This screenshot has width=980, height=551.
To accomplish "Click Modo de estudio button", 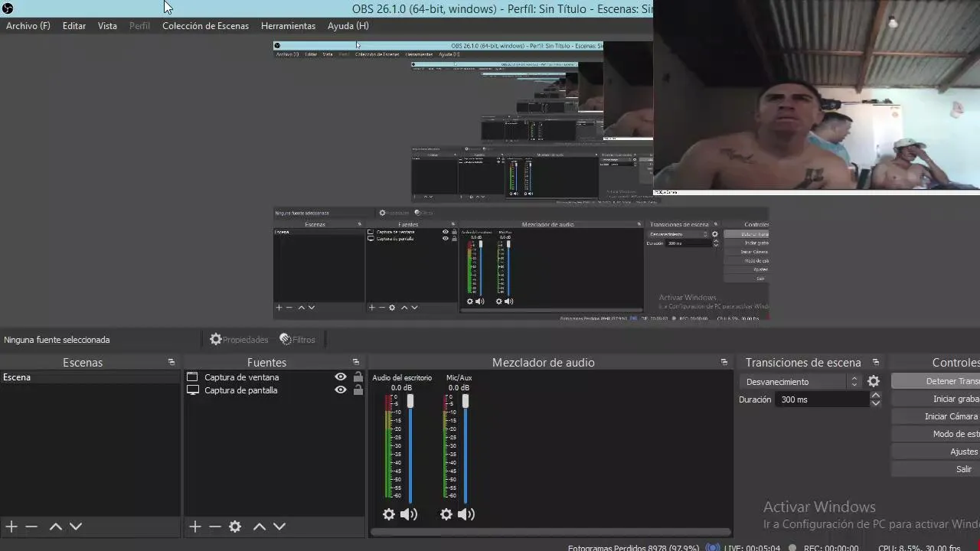I will tap(936, 434).
